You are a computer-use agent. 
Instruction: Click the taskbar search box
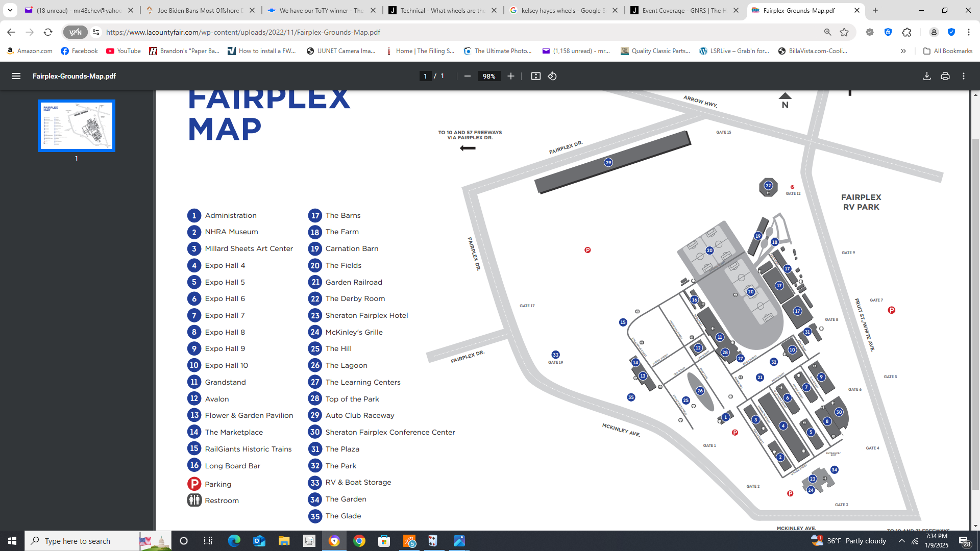pos(97,541)
